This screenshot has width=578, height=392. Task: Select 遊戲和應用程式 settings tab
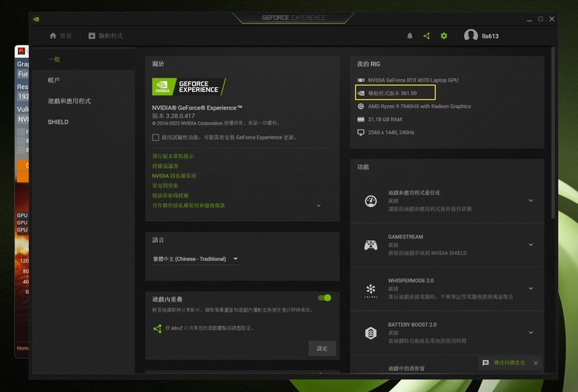(84, 101)
